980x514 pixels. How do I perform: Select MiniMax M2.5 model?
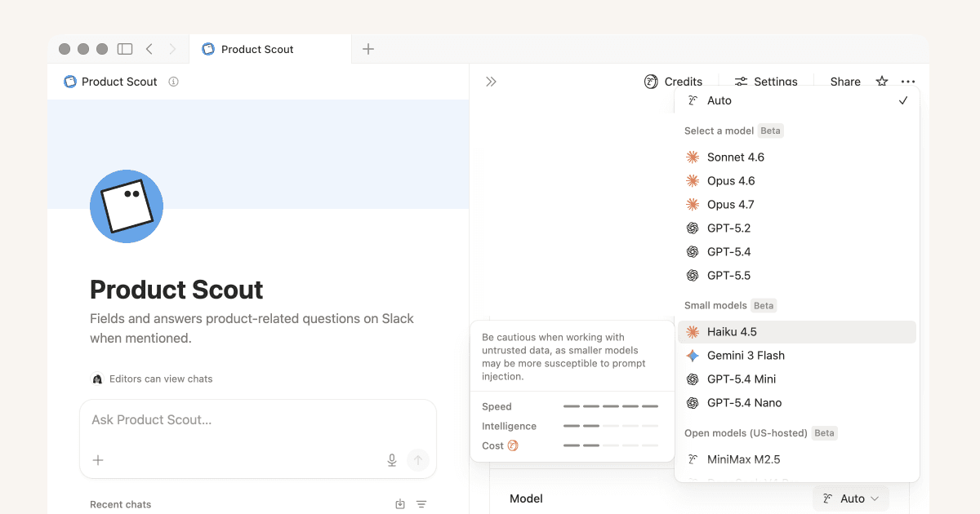point(797,459)
